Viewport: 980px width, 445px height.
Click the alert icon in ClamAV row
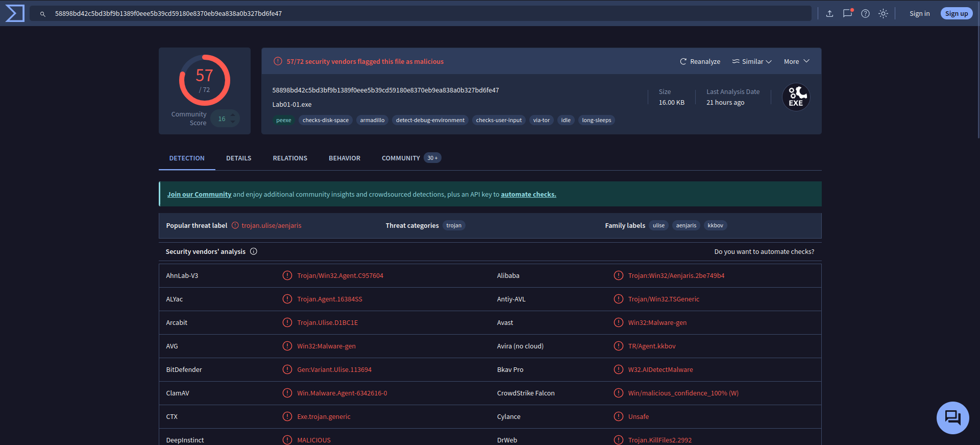[x=287, y=393]
